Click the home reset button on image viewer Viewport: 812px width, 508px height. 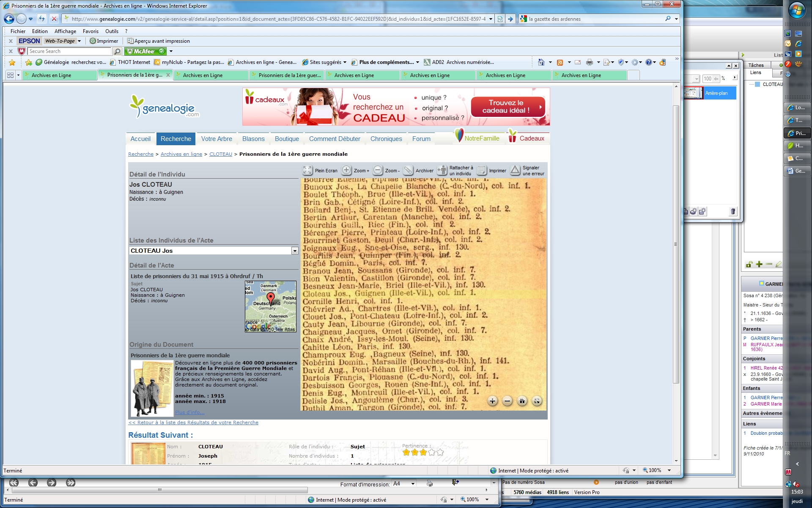click(522, 401)
